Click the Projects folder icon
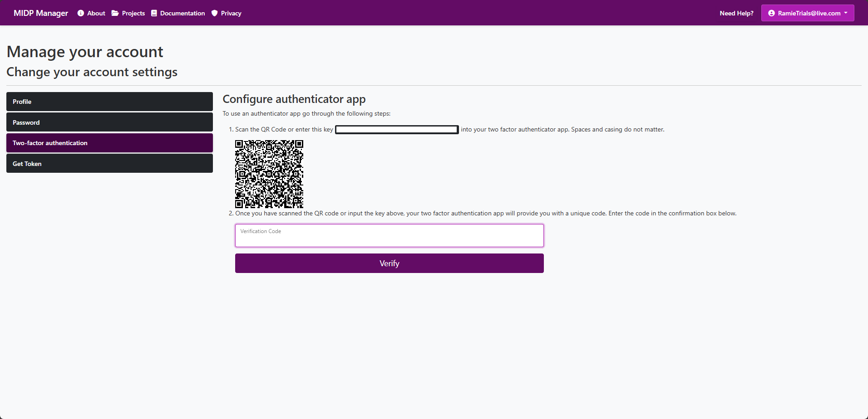This screenshot has height=419, width=868. [x=115, y=13]
